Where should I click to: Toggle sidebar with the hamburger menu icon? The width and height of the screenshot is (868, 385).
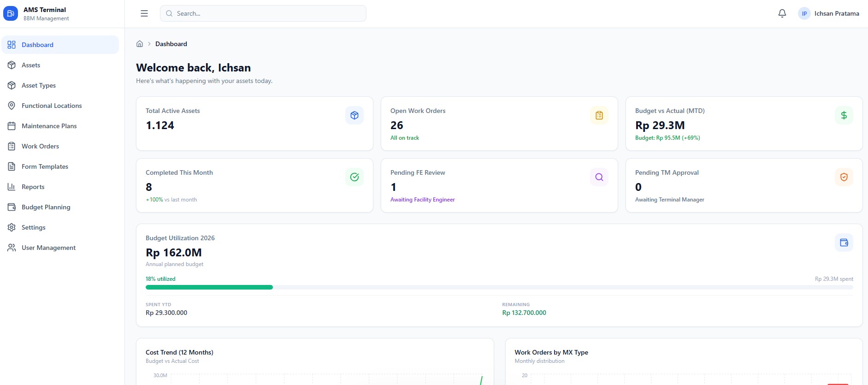pyautogui.click(x=144, y=13)
